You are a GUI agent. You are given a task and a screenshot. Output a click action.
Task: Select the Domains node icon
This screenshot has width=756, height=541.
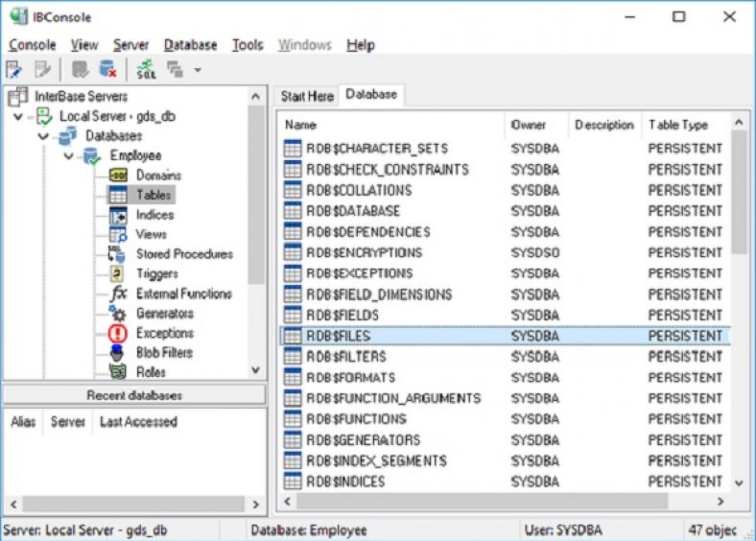click(118, 175)
